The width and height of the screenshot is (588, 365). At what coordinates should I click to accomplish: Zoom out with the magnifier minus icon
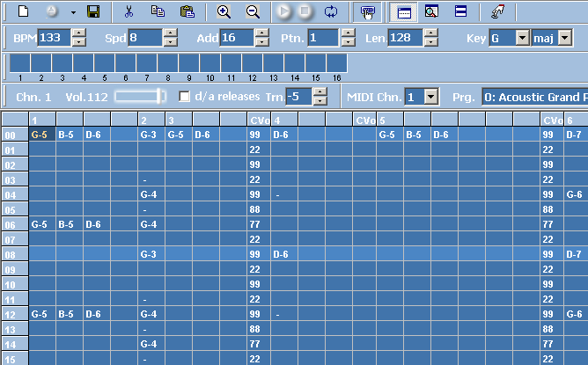[253, 11]
